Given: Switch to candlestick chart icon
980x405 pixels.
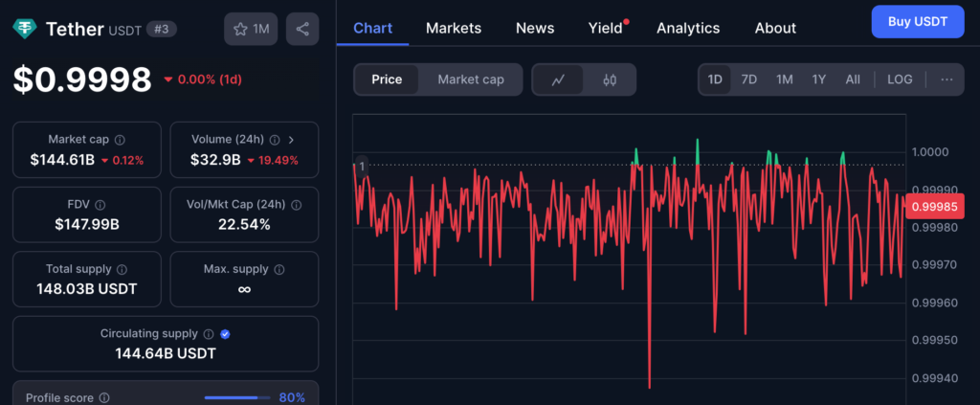Looking at the screenshot, I should [x=610, y=79].
